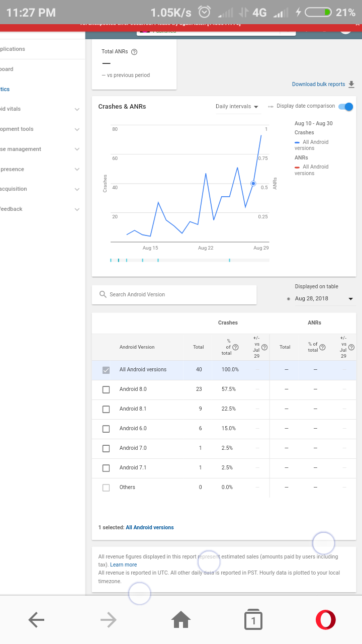
Task: Uncheck the All Android versions checkbox
Action: point(106,370)
